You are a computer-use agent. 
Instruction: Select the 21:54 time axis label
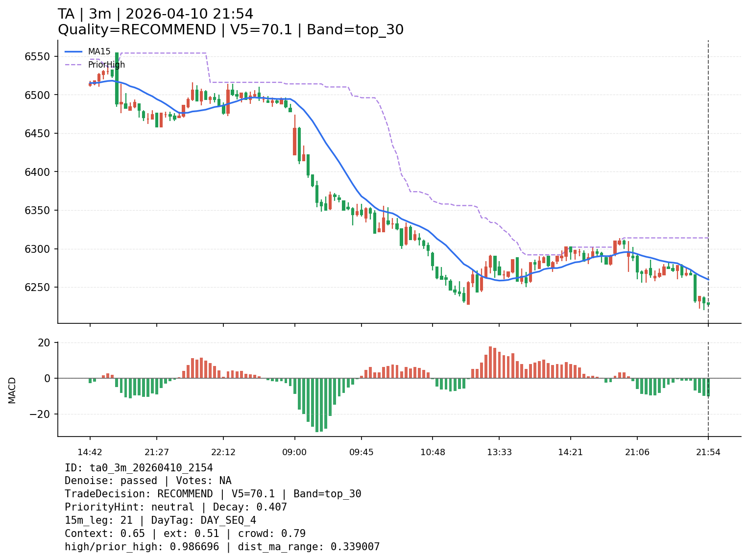click(708, 452)
